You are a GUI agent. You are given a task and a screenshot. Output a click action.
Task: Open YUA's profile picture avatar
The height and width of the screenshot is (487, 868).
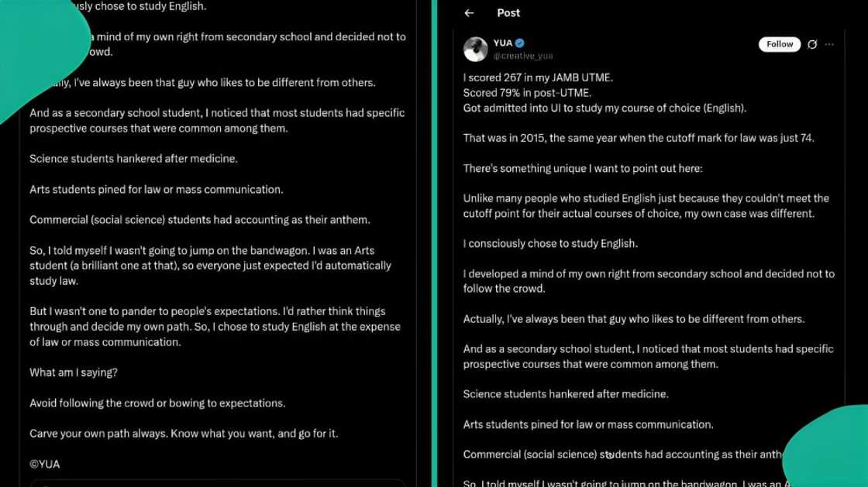click(x=476, y=50)
